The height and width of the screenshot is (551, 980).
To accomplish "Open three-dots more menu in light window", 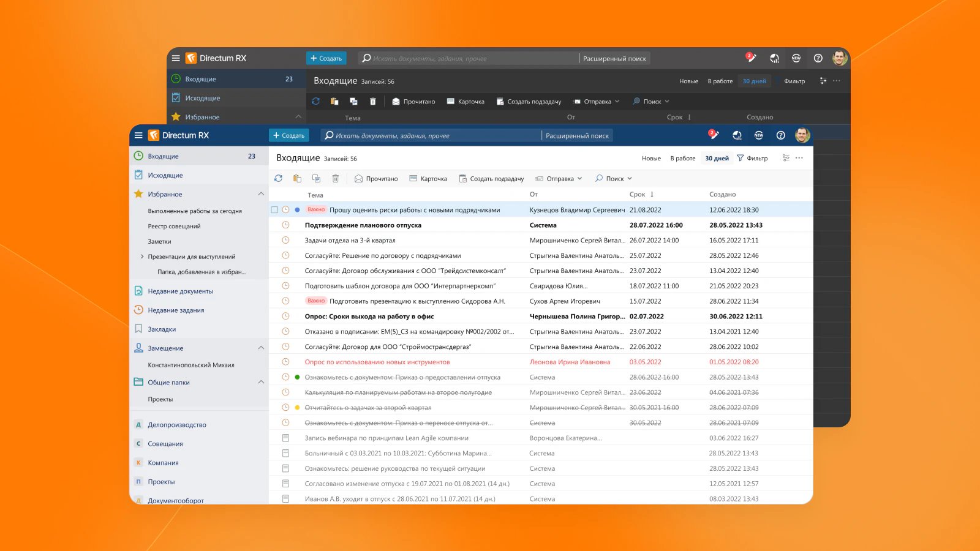I will 799,158.
